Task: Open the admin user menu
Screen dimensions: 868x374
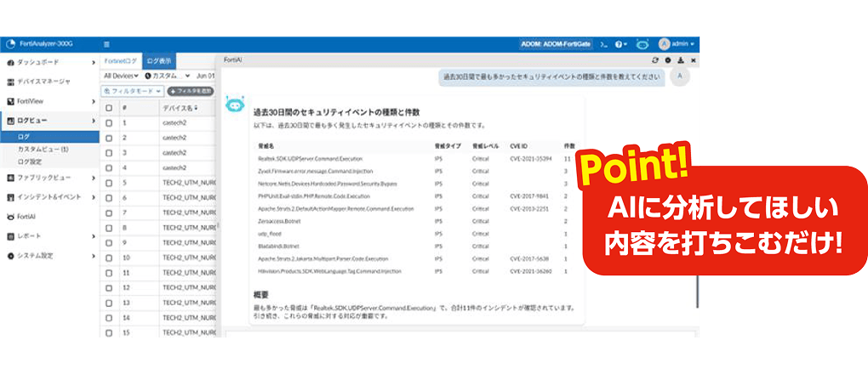Action: (678, 43)
